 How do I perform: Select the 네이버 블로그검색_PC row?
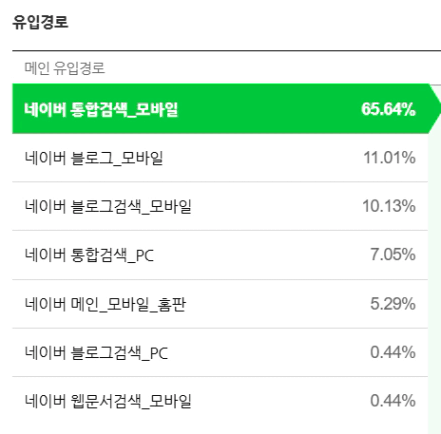pos(220,353)
